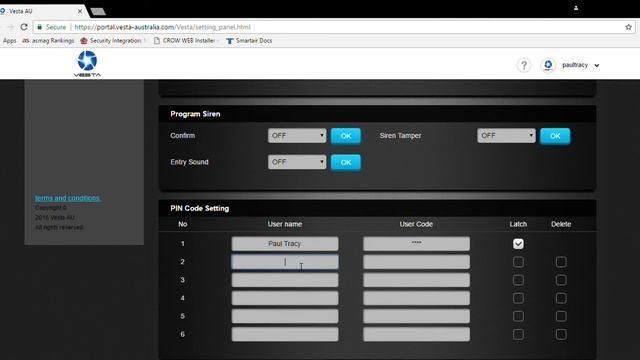The height and width of the screenshot is (360, 640).
Task: Check Delete for user 3
Action: [x=561, y=280]
